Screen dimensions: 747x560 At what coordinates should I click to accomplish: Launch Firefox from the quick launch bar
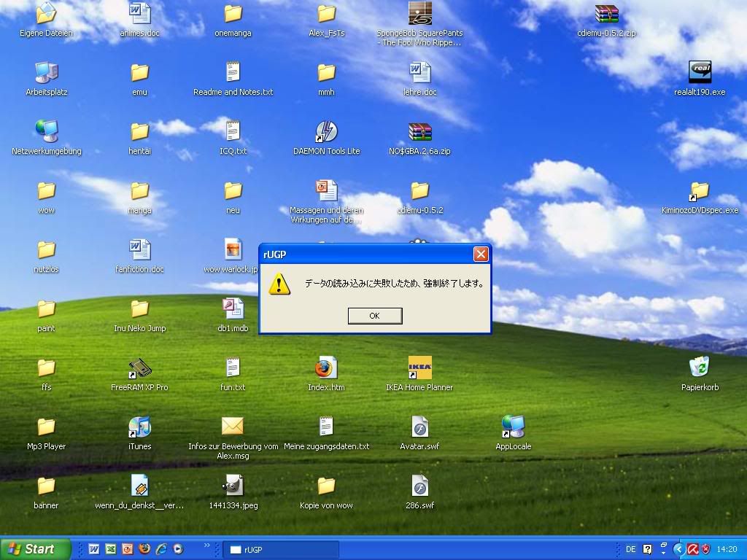pos(144,549)
